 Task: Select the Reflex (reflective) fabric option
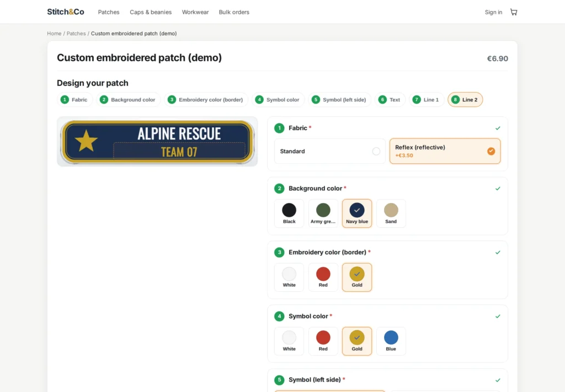tap(445, 151)
